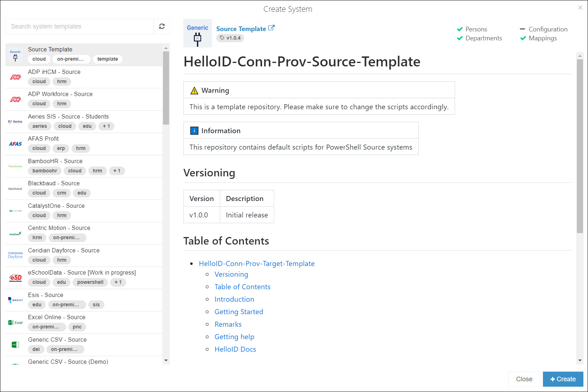Click the Aeries SIS logo icon
The width and height of the screenshot is (588, 392).
coord(15,122)
